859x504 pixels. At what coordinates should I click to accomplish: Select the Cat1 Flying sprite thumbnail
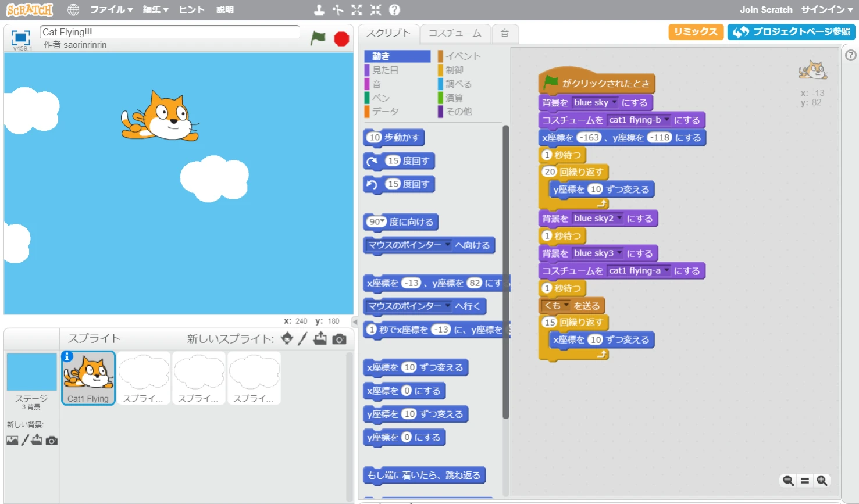click(x=88, y=378)
